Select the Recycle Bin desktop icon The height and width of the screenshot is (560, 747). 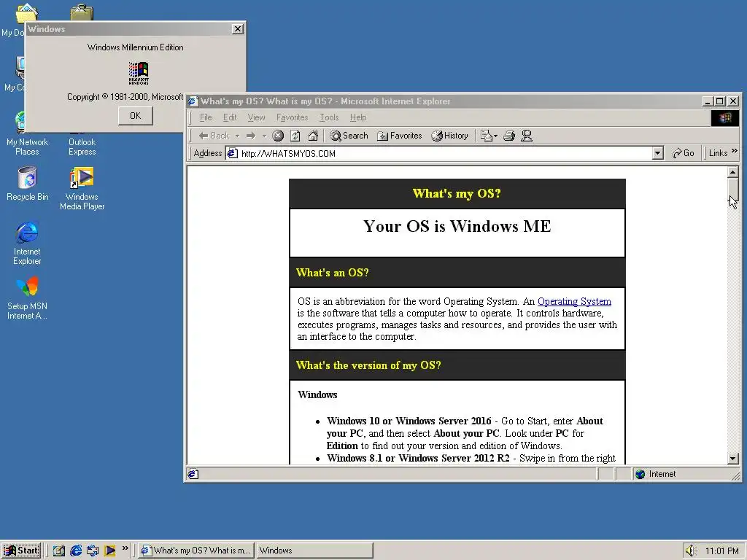(x=27, y=183)
